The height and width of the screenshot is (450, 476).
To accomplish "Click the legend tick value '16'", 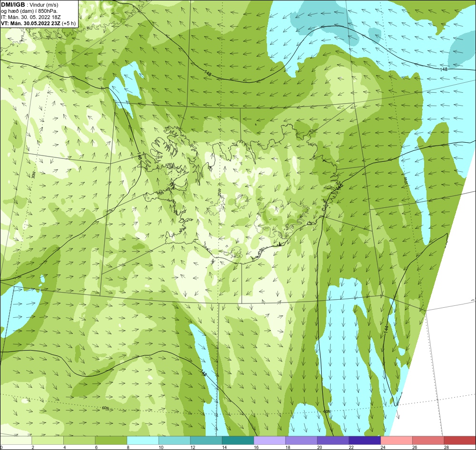I will tap(256, 447).
